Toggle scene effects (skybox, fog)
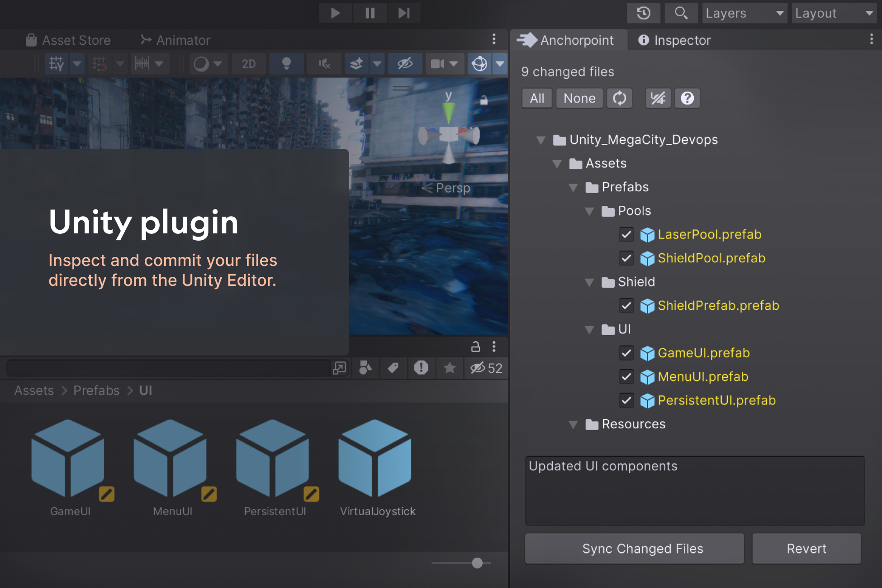 click(357, 64)
